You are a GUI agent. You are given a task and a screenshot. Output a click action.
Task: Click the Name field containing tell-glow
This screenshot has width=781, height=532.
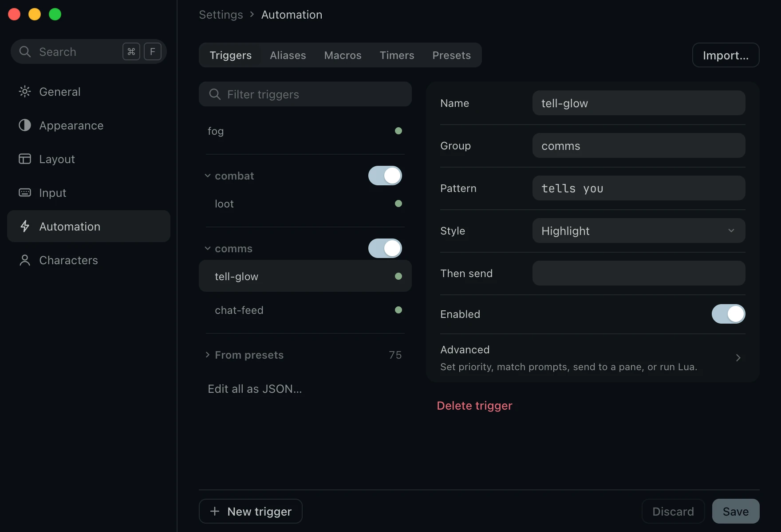639,103
